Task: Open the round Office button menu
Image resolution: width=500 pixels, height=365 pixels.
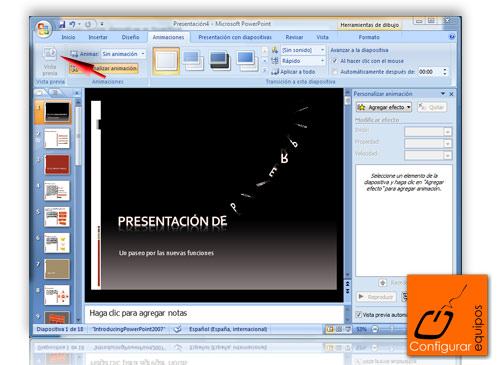Action: [44, 29]
